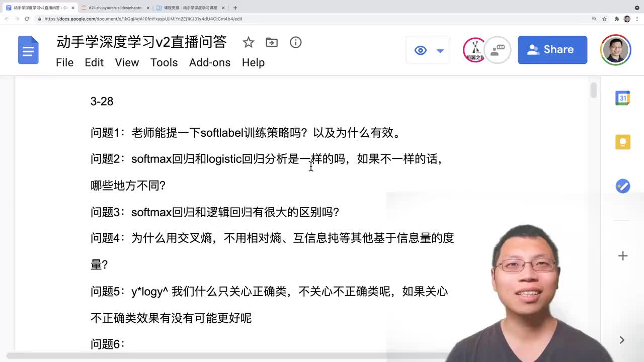Click the vertical document scrollbar
The width and height of the screenshot is (644, 362).
click(594, 89)
